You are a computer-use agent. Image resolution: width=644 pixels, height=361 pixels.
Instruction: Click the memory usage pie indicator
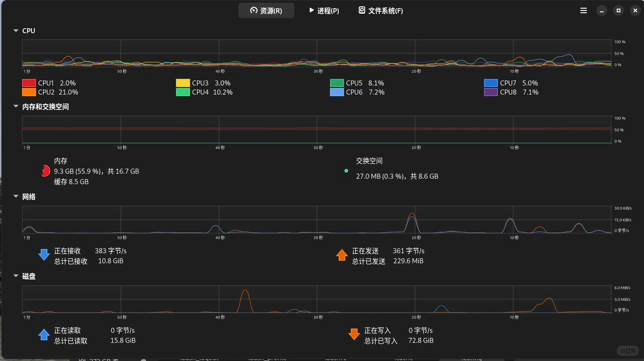click(x=45, y=170)
